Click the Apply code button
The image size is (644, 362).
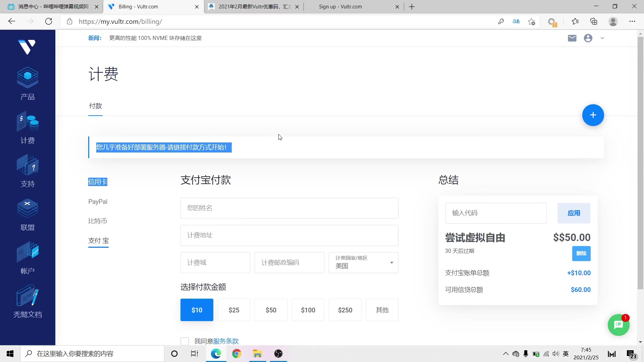(x=574, y=213)
